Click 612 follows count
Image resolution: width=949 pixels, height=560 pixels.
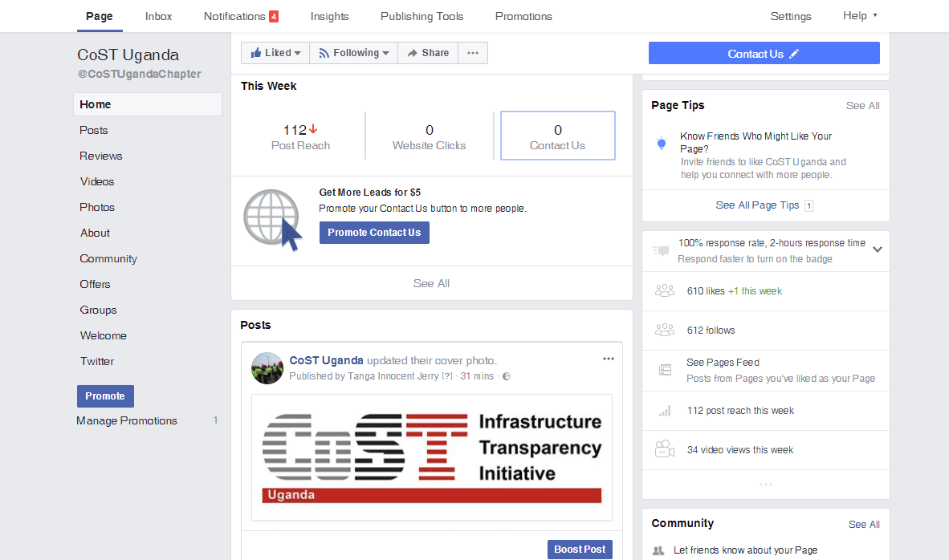(x=711, y=331)
